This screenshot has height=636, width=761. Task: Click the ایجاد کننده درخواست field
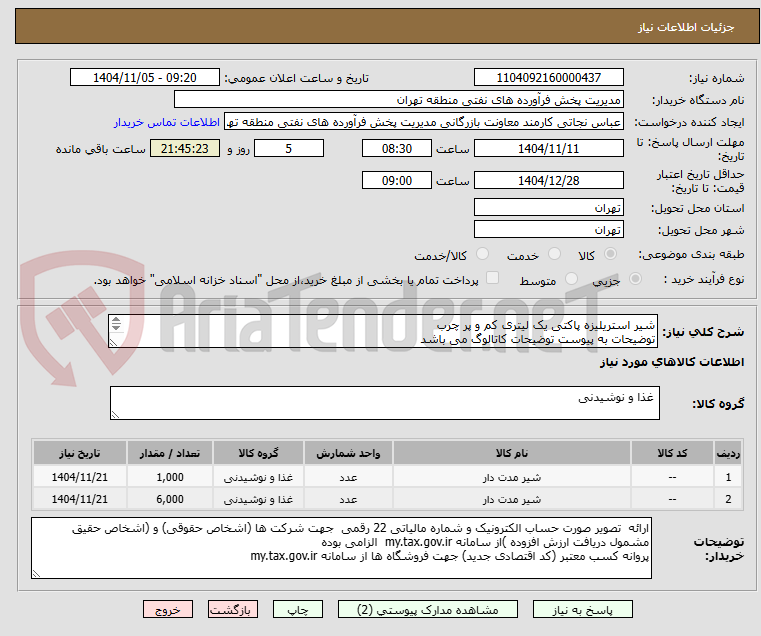click(x=424, y=122)
